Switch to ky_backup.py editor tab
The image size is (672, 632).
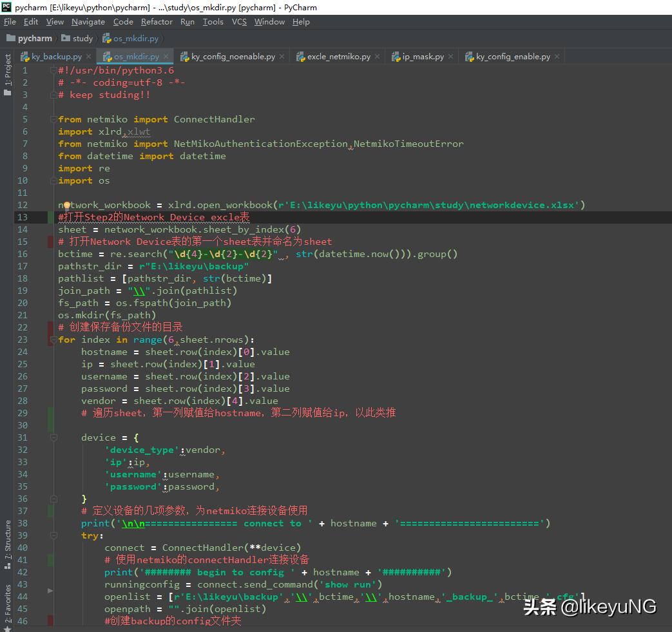tap(56, 57)
